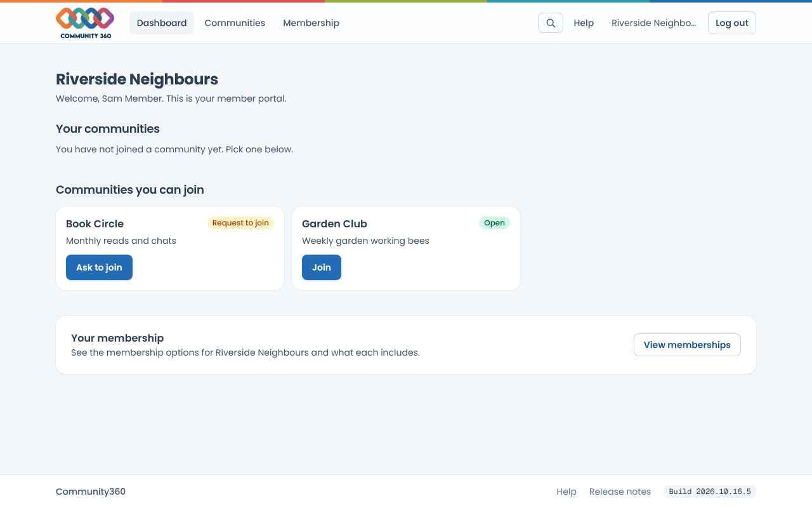Image resolution: width=812 pixels, height=508 pixels.
Task: Open Help in the top navigation
Action: click(584, 23)
